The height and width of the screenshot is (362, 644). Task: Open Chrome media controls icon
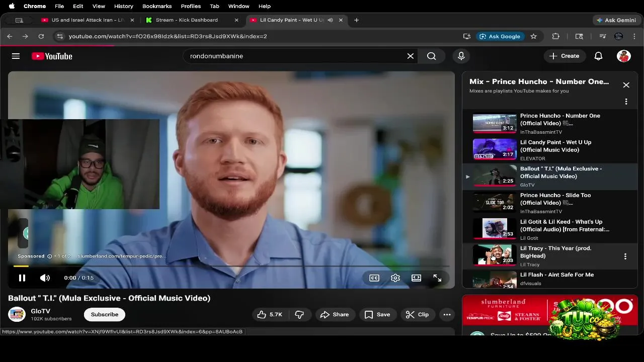[x=603, y=36]
